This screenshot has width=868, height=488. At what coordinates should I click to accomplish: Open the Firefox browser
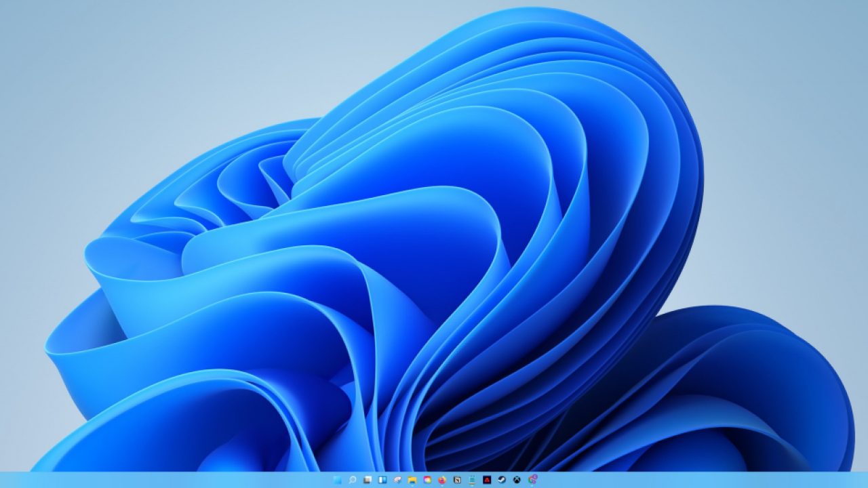point(442,479)
